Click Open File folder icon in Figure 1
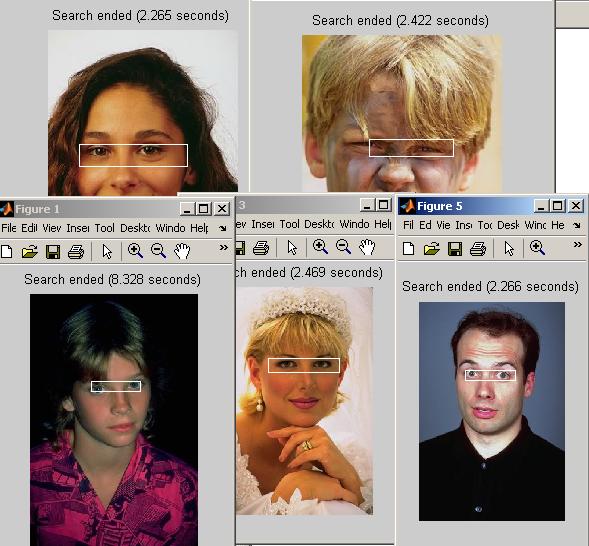The height and width of the screenshot is (546, 589). 29,251
